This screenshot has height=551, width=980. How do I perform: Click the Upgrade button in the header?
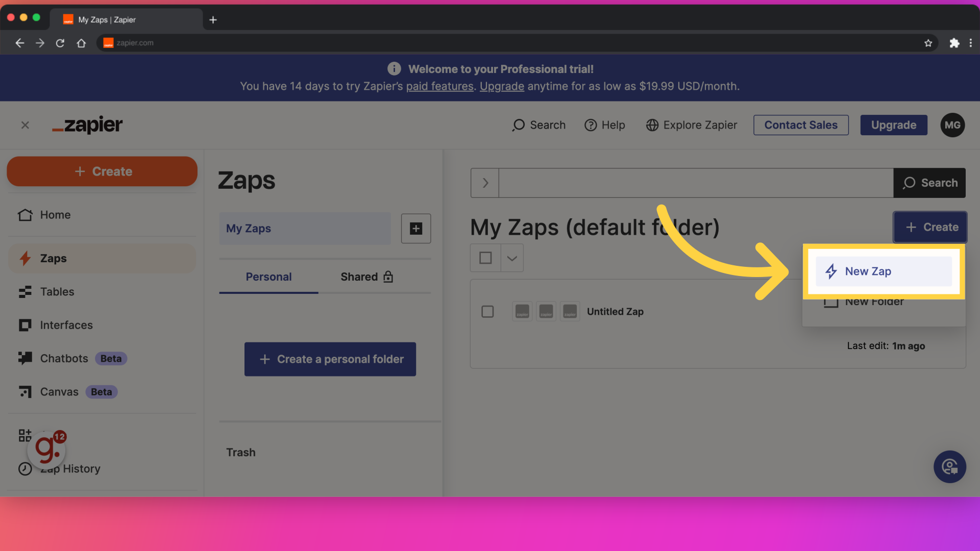coord(894,125)
